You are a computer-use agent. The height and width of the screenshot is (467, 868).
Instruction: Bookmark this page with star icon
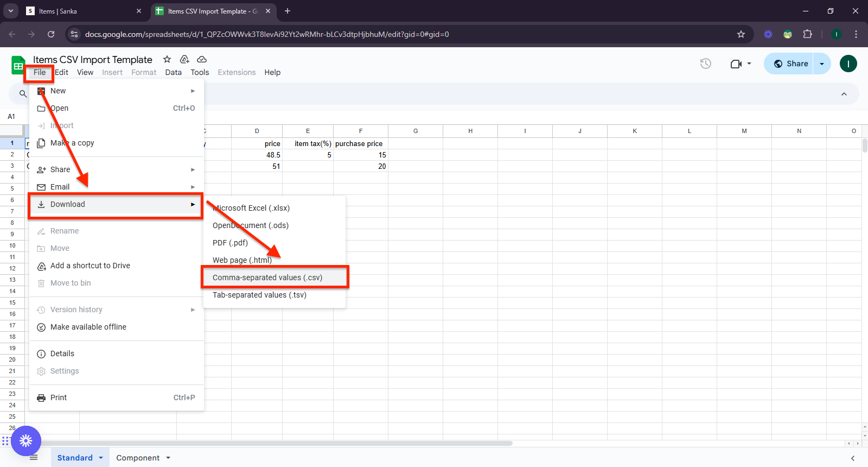click(x=741, y=34)
